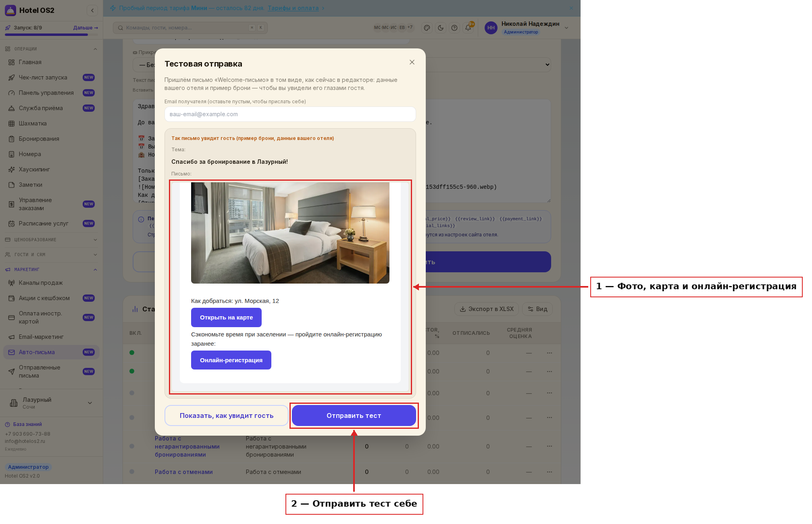Click Показать, как увидит гость button
The height and width of the screenshot is (524, 812).
coord(227,415)
